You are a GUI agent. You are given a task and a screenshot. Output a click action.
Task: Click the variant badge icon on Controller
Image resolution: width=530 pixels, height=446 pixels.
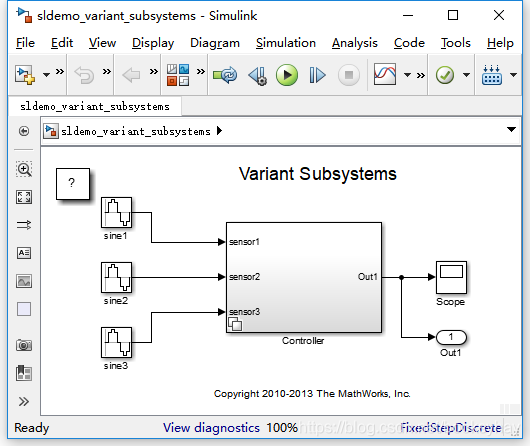point(235,324)
